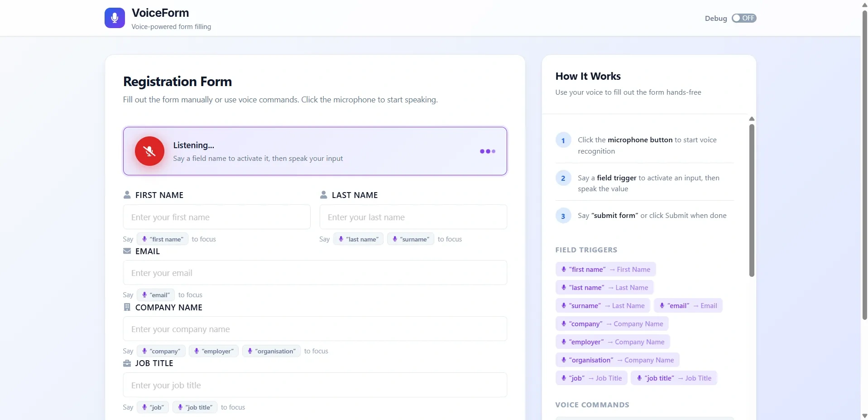Click the animated listening dots indicator
This screenshot has height=420, width=868.
click(488, 151)
